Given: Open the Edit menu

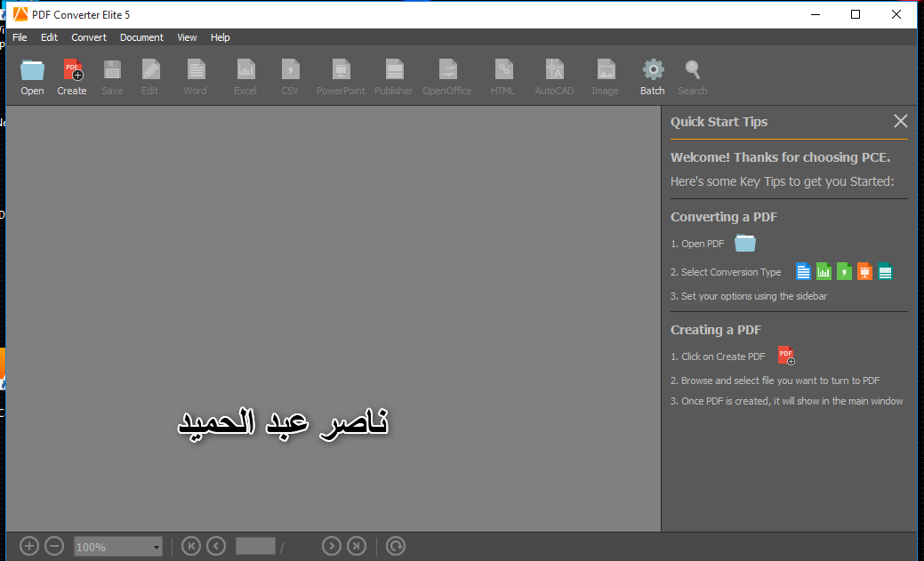Looking at the screenshot, I should 50,37.
